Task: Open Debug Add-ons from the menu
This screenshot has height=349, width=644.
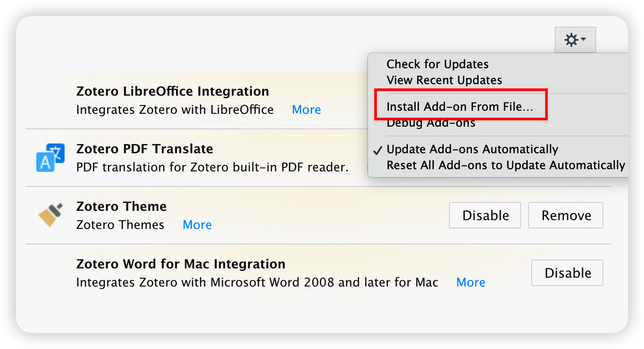Action: 431,123
